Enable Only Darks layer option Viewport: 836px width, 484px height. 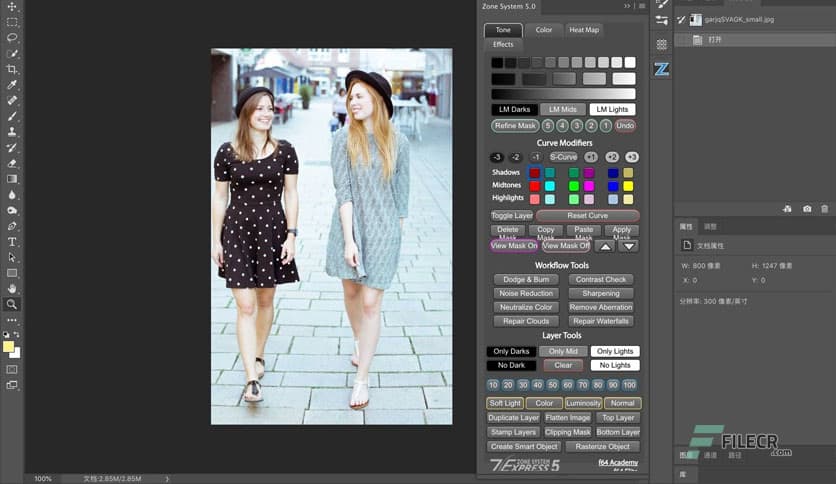tap(511, 351)
